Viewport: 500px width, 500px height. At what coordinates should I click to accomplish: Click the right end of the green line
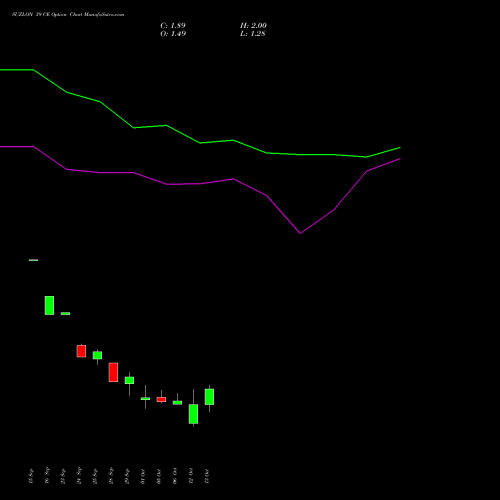click(x=400, y=147)
